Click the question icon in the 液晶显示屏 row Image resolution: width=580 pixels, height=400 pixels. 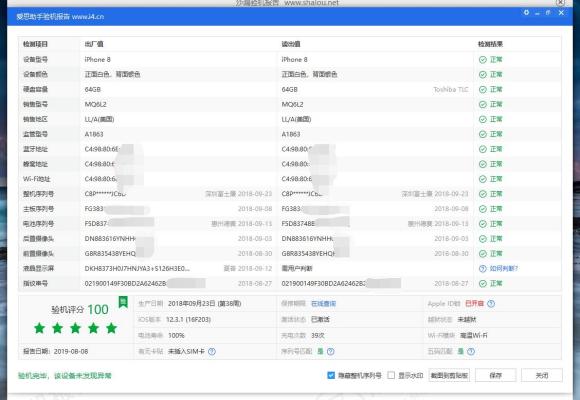[x=483, y=269]
